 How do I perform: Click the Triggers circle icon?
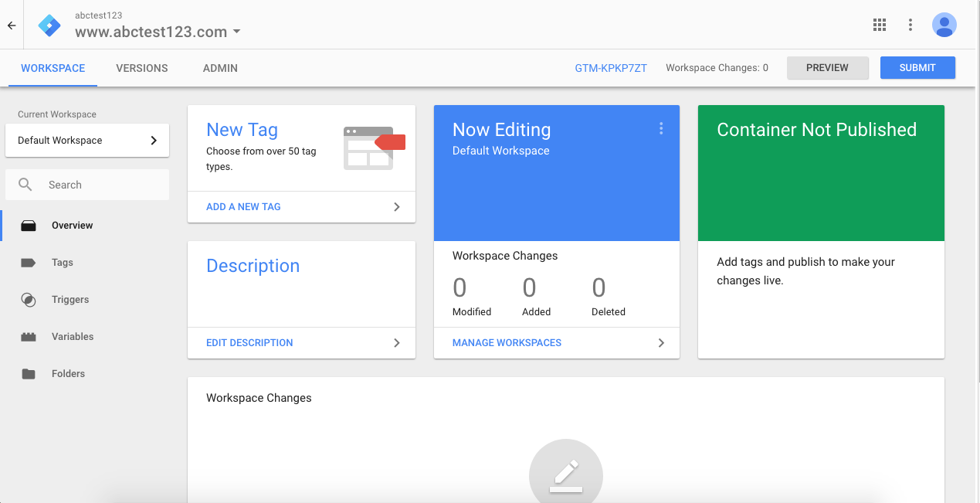click(x=29, y=300)
